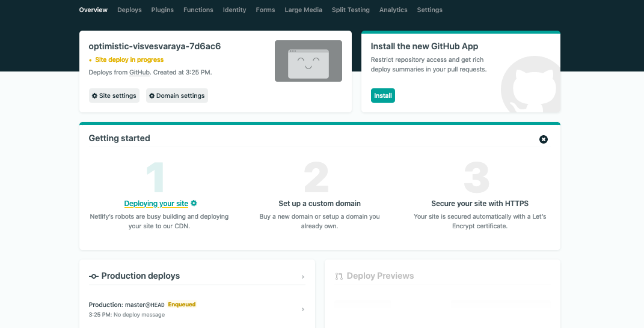
Task: Open the master@HEAD deploy chevron
Action: (303, 309)
